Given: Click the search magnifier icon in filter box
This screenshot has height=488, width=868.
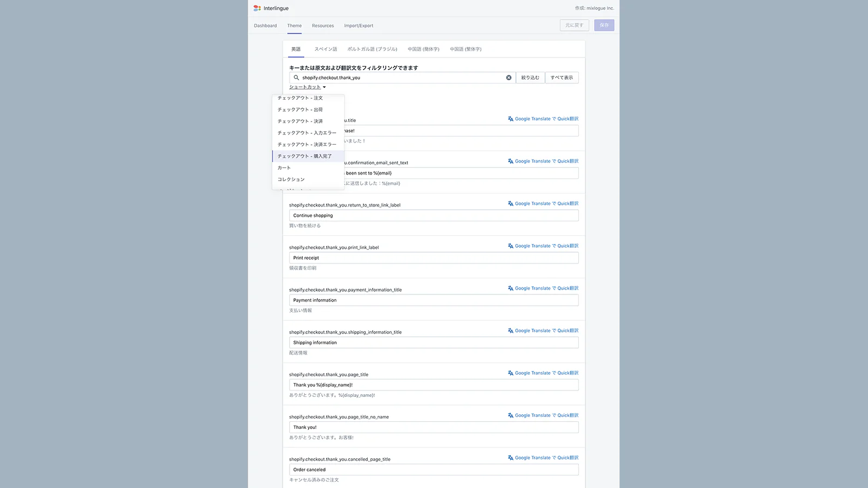Looking at the screenshot, I should [x=296, y=78].
